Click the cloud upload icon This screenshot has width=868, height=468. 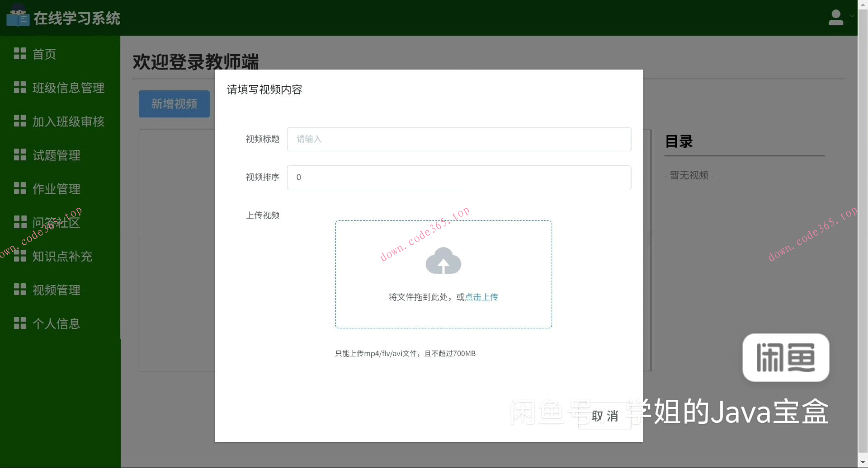(x=443, y=261)
